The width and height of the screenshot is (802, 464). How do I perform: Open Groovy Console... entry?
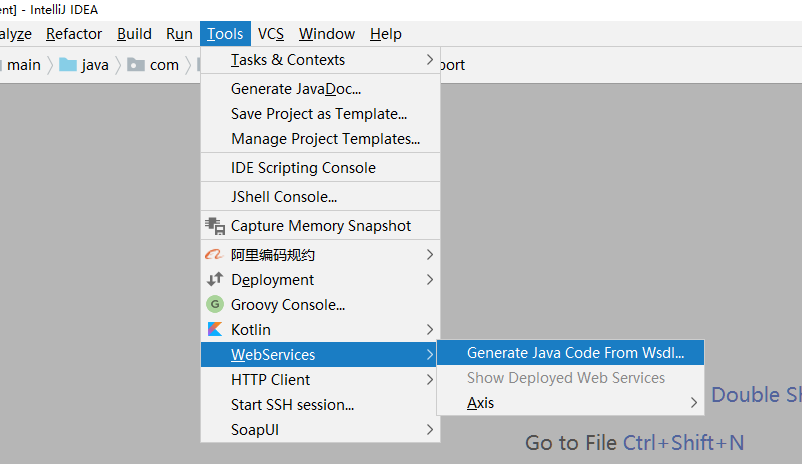click(320, 304)
